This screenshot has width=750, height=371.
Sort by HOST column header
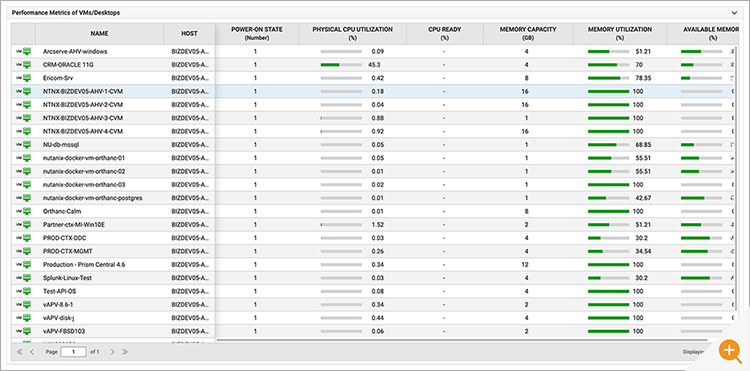click(x=189, y=33)
